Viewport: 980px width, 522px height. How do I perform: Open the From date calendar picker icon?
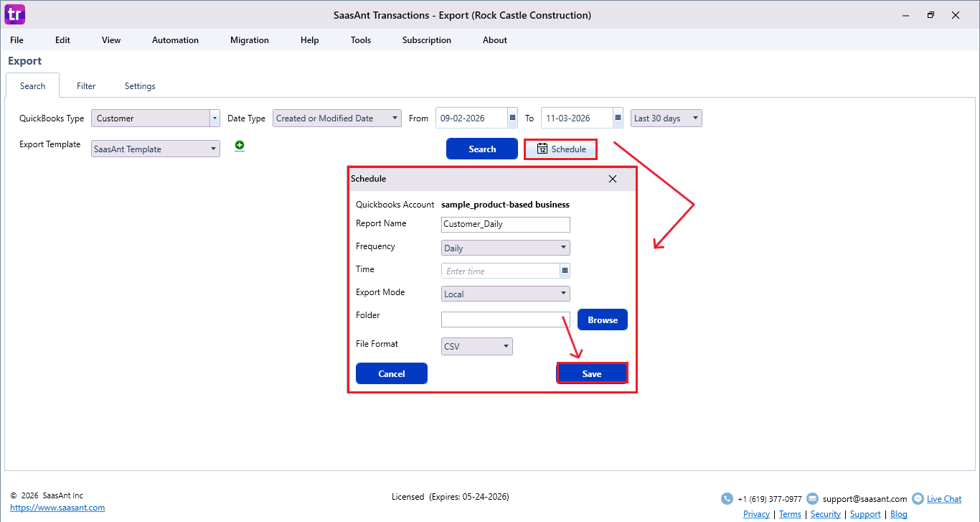(512, 118)
